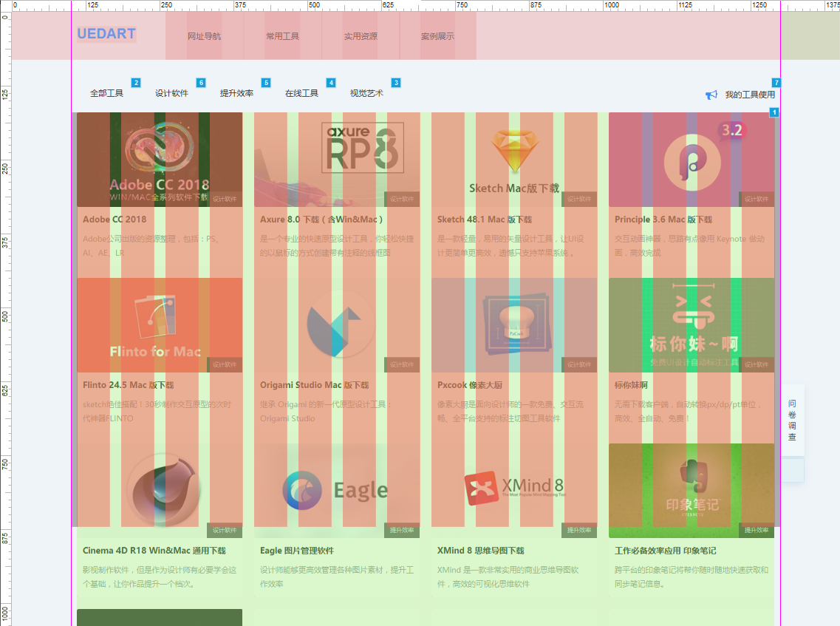Screen dimensions: 840x626
Task: Click the megaphone icon beside 我的工具使用
Action: pos(711,95)
